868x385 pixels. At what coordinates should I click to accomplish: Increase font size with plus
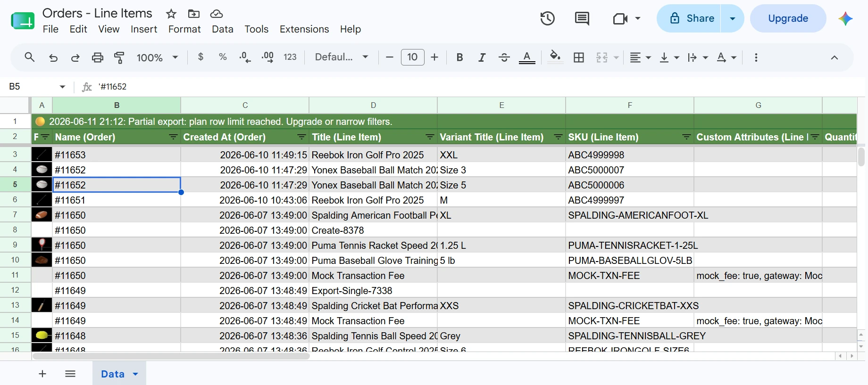tap(434, 57)
